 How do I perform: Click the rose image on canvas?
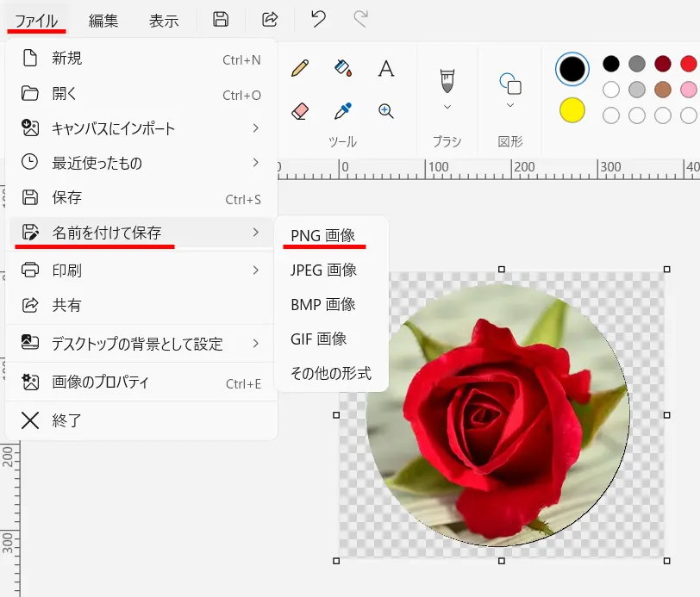[x=497, y=415]
